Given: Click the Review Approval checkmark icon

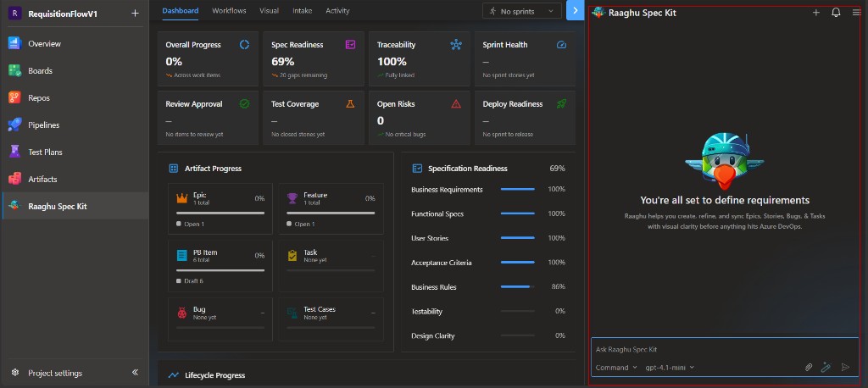Looking at the screenshot, I should 244,104.
